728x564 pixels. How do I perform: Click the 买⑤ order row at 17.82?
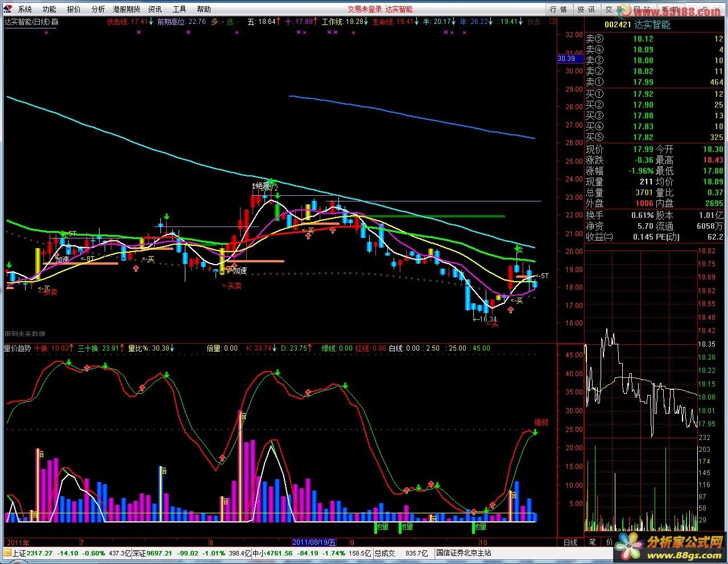655,137
